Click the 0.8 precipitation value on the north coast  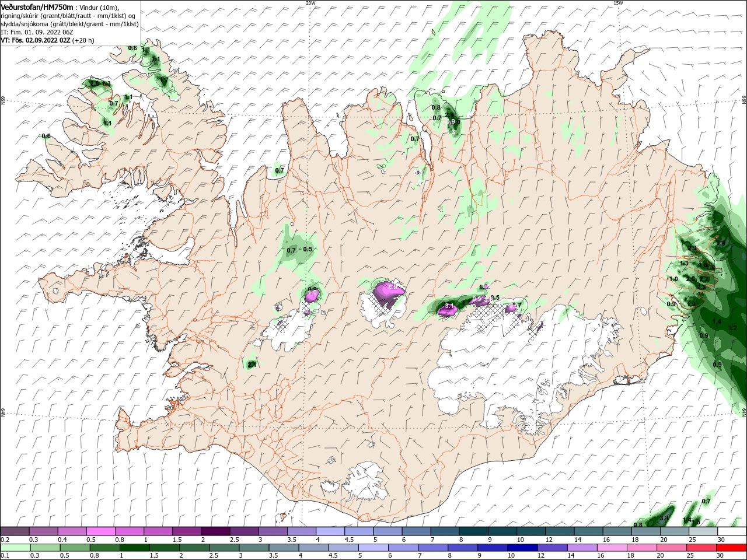click(436, 107)
